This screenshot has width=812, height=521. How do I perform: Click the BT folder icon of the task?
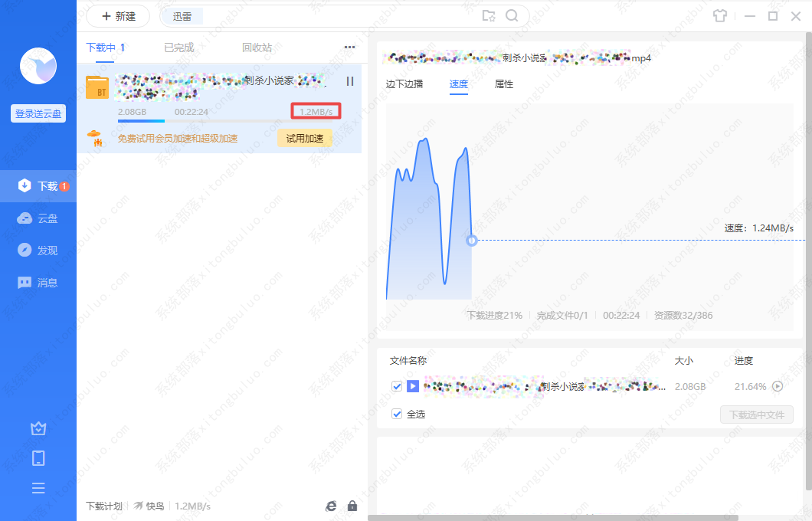coord(97,87)
